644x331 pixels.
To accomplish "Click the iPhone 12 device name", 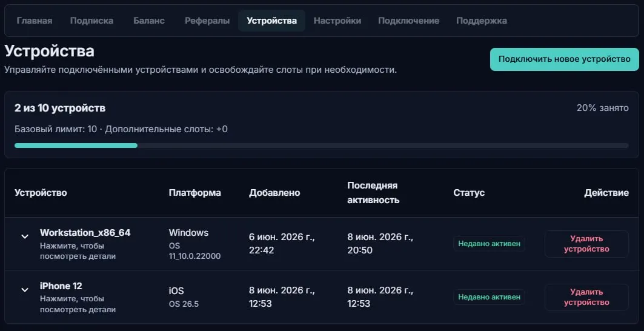I will tap(61, 286).
